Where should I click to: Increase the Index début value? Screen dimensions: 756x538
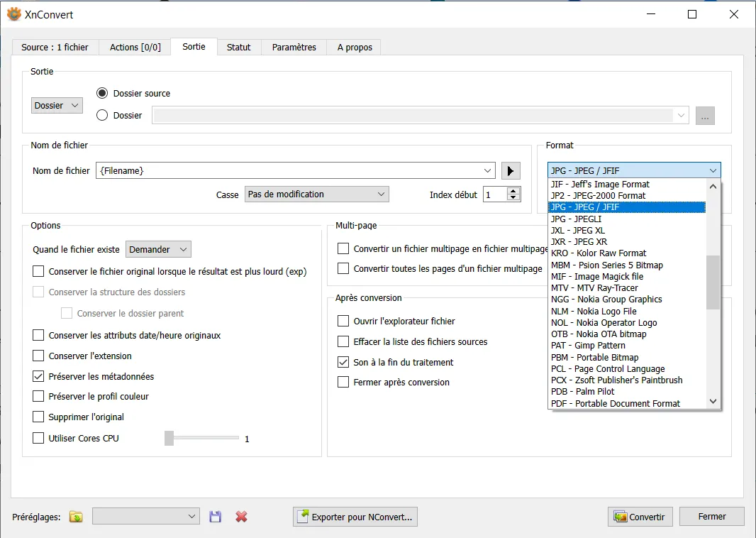(513, 190)
